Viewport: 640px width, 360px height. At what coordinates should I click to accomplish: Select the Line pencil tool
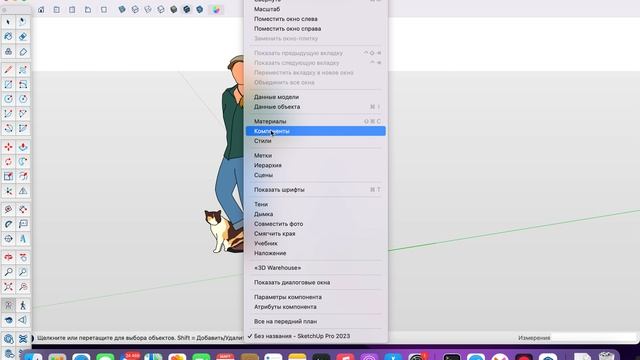tap(8, 69)
